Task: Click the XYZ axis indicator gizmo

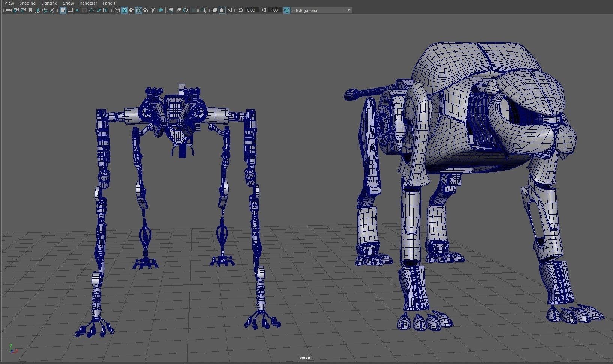Action: 13,349
